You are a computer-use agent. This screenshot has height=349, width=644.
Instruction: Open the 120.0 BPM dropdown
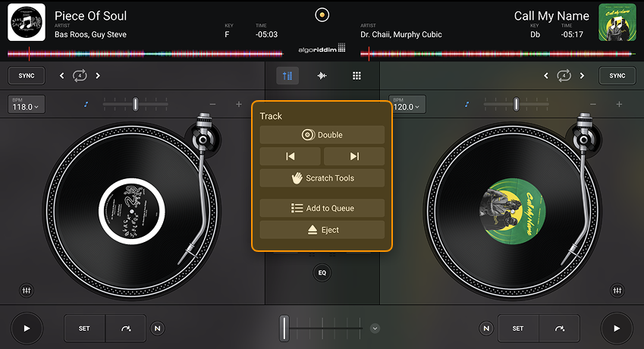407,104
